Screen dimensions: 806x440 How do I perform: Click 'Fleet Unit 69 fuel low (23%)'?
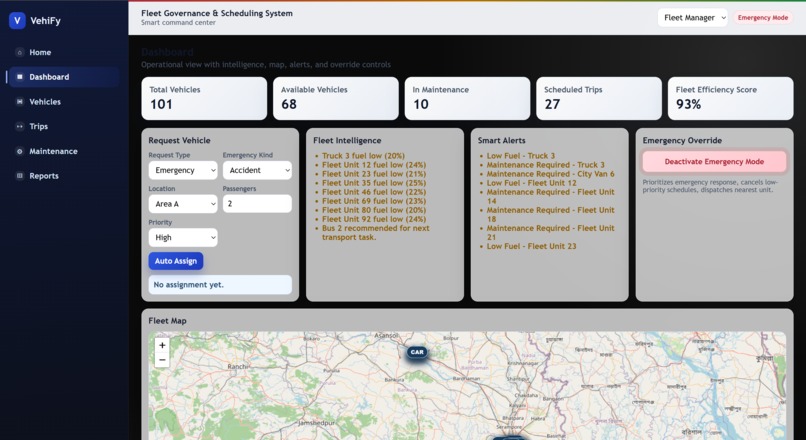coord(374,201)
